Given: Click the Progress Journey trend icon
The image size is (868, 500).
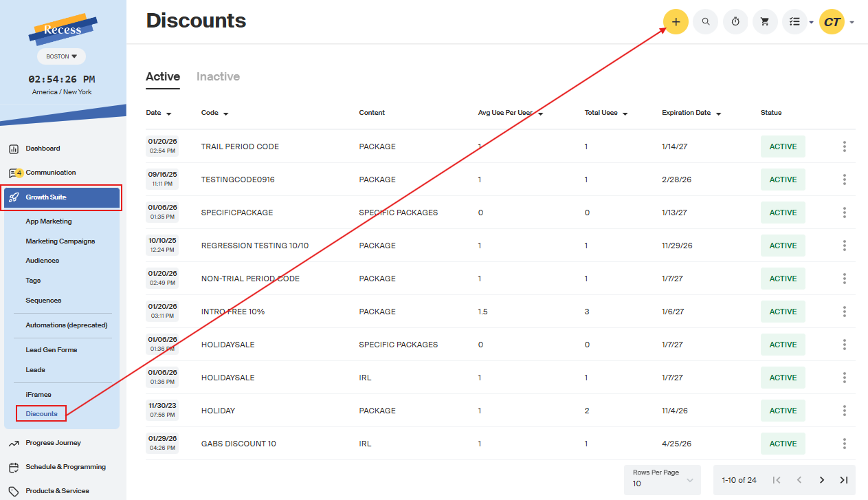Looking at the screenshot, I should 14,443.
